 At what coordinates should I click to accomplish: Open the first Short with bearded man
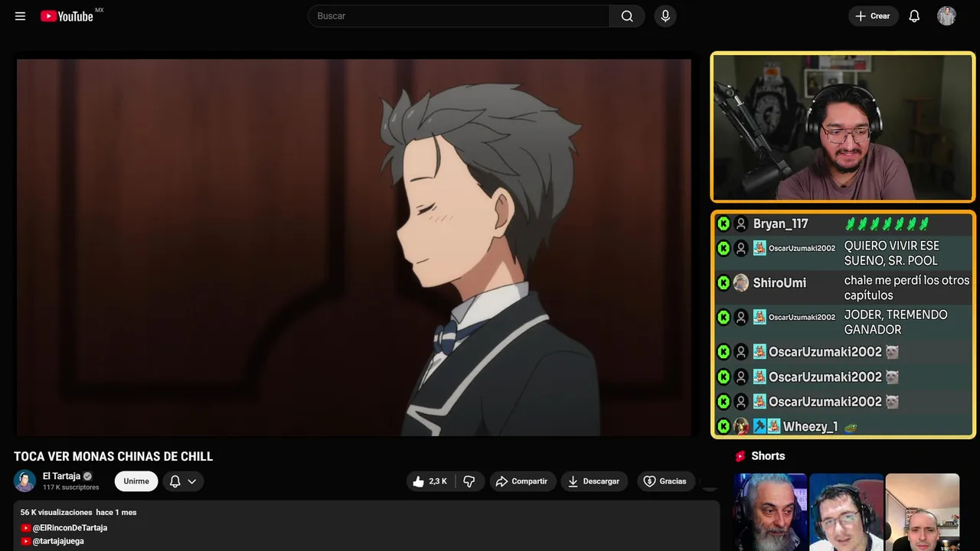[770, 512]
